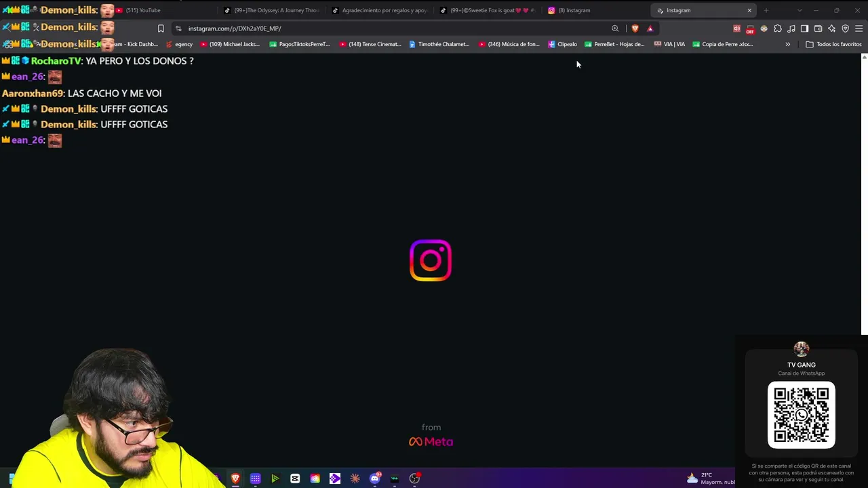Toggle the browser sidebar panel
Screen dimensions: 868x488
point(804,28)
